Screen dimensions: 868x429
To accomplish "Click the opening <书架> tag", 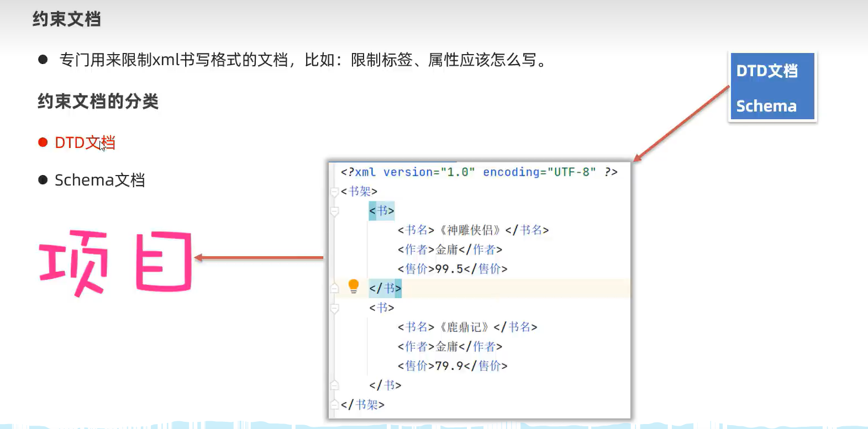I will pyautogui.click(x=359, y=192).
